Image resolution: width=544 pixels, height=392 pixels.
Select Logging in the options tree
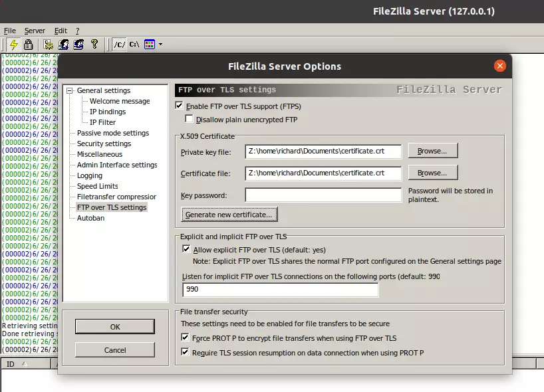click(x=90, y=175)
